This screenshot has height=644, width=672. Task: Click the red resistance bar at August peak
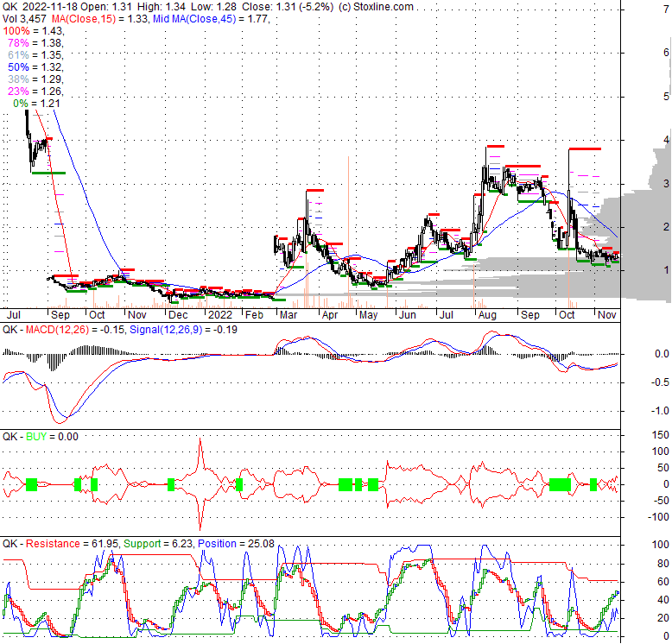pyautogui.click(x=495, y=147)
